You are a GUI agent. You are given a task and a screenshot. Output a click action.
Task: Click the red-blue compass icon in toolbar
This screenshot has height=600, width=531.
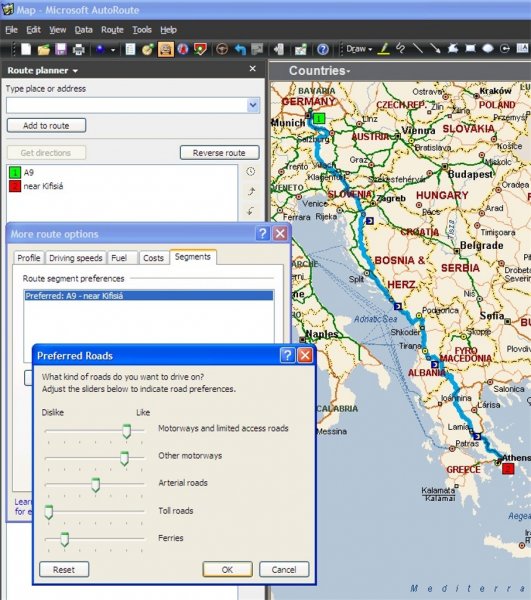(183, 49)
